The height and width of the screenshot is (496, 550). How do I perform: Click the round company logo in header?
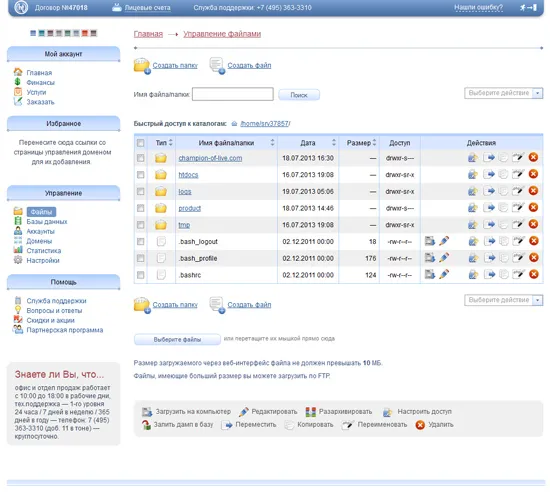[x=21, y=7]
